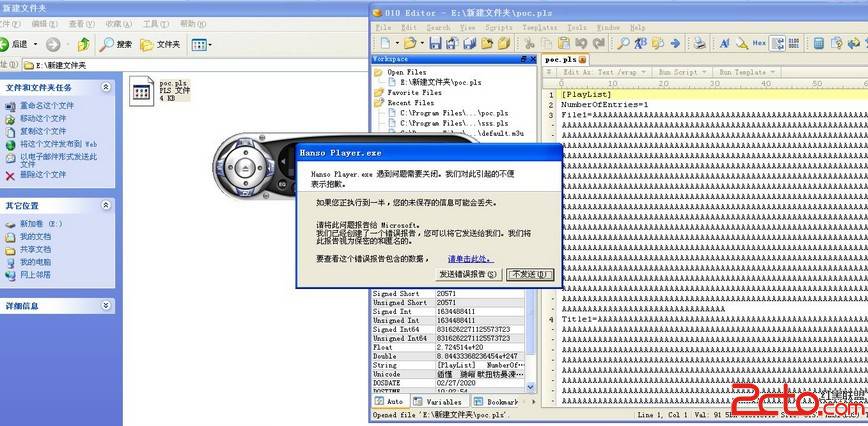Open the Run Template dropdown
This screenshot has height=426, width=868.
pyautogui.click(x=747, y=72)
